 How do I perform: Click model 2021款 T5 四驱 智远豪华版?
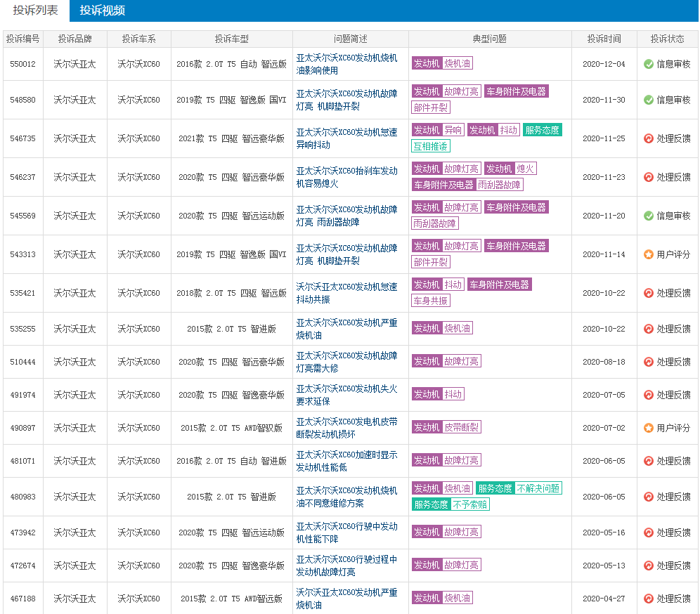(231, 139)
